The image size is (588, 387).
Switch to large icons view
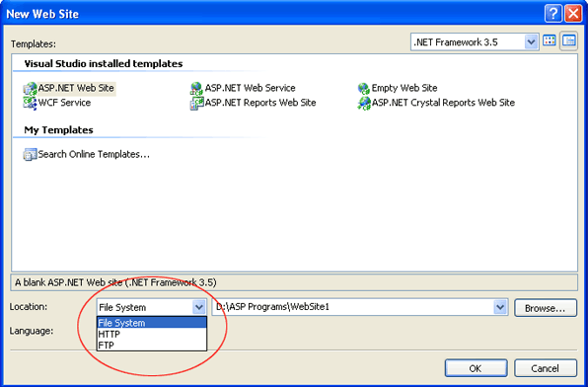click(x=550, y=40)
